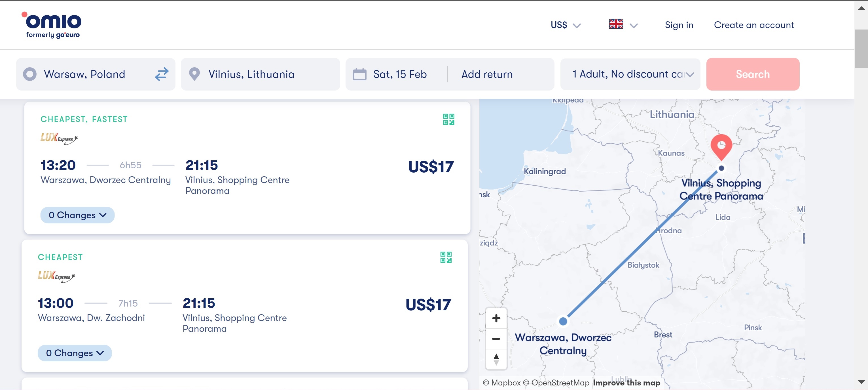This screenshot has height=390, width=868.
Task: Click Sign in
Action: click(679, 25)
